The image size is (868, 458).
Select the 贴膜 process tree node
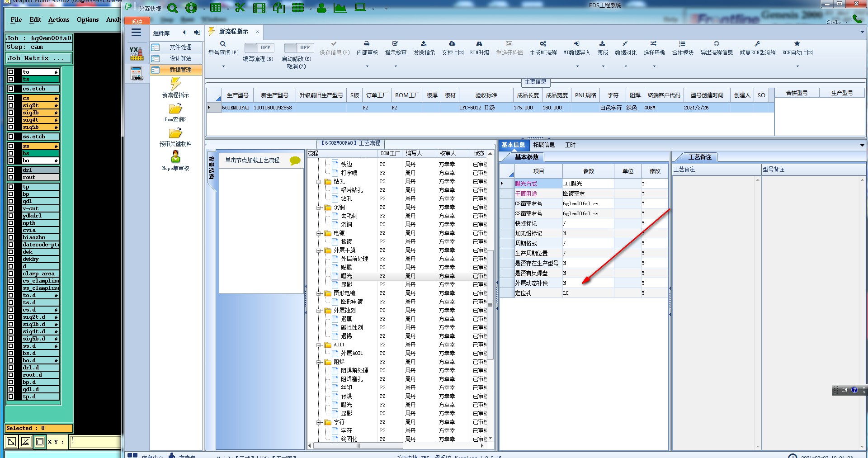(x=346, y=267)
